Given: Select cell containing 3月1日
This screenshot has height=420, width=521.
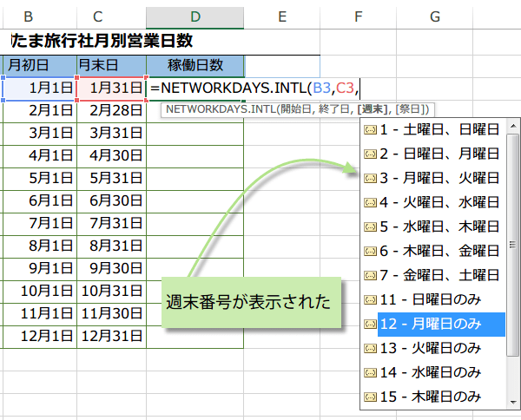Looking at the screenshot, I should click(x=40, y=133).
